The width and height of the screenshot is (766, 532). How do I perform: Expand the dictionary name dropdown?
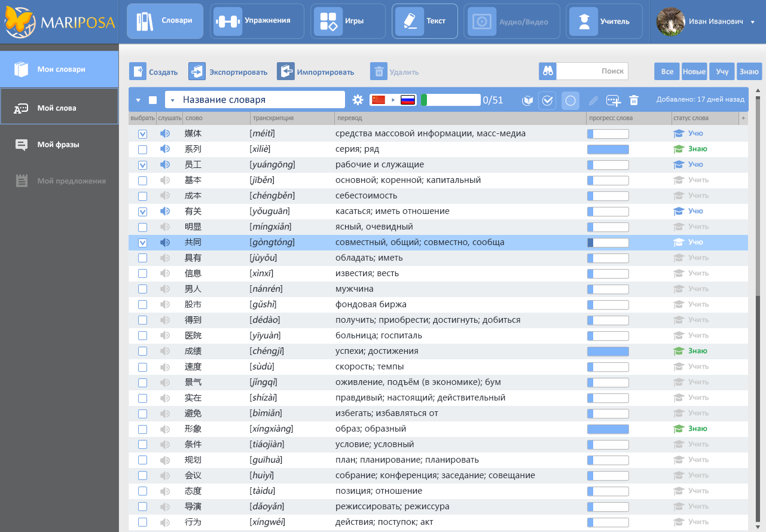[172, 100]
